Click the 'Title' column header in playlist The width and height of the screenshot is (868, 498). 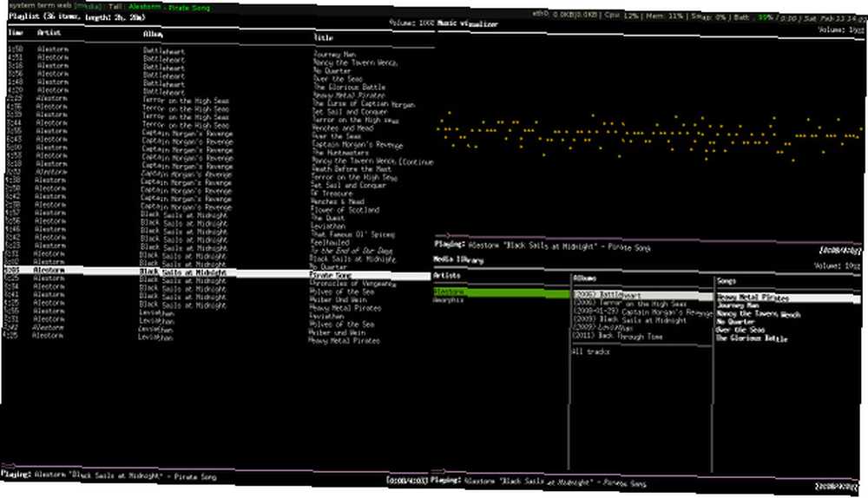324,37
